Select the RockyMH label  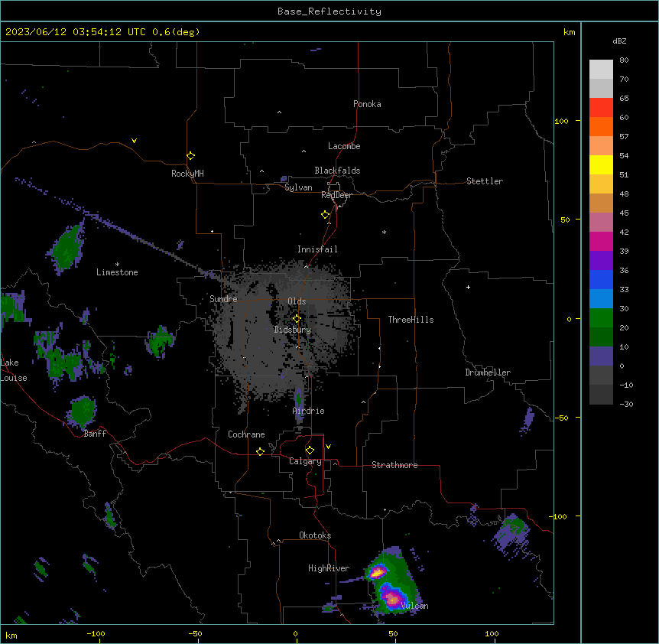187,174
